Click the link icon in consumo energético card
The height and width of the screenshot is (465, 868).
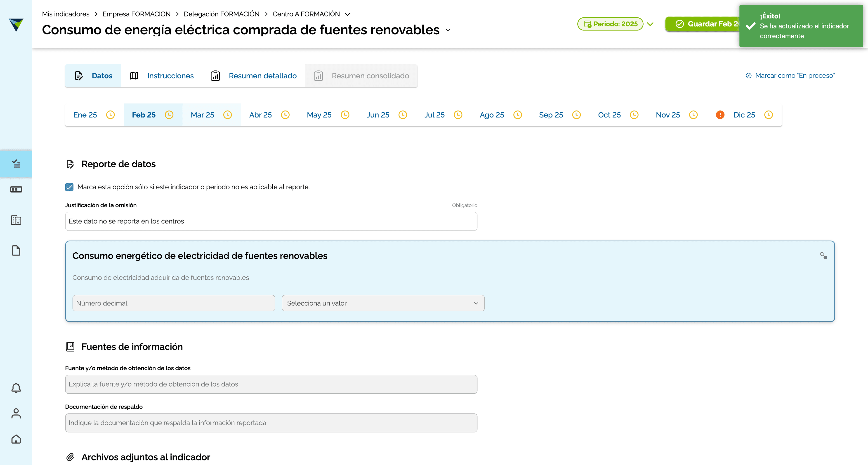823,256
